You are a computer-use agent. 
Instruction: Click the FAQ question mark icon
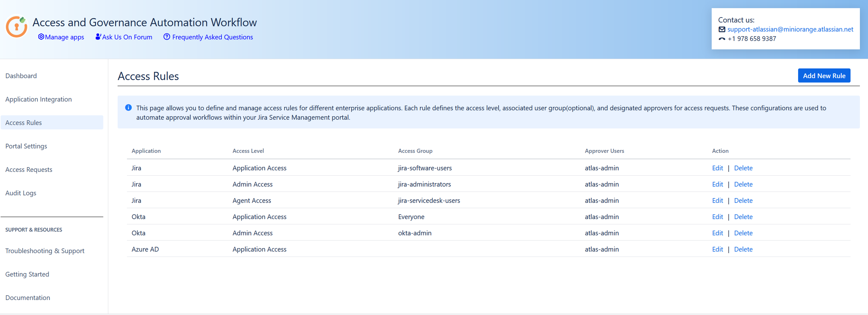click(x=167, y=37)
